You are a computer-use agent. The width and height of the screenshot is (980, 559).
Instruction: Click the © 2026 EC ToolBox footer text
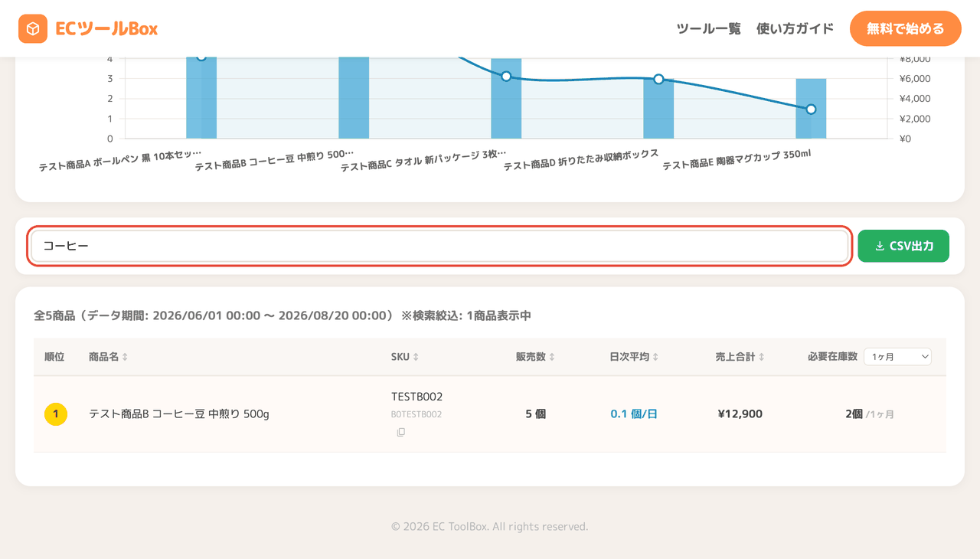tap(490, 527)
